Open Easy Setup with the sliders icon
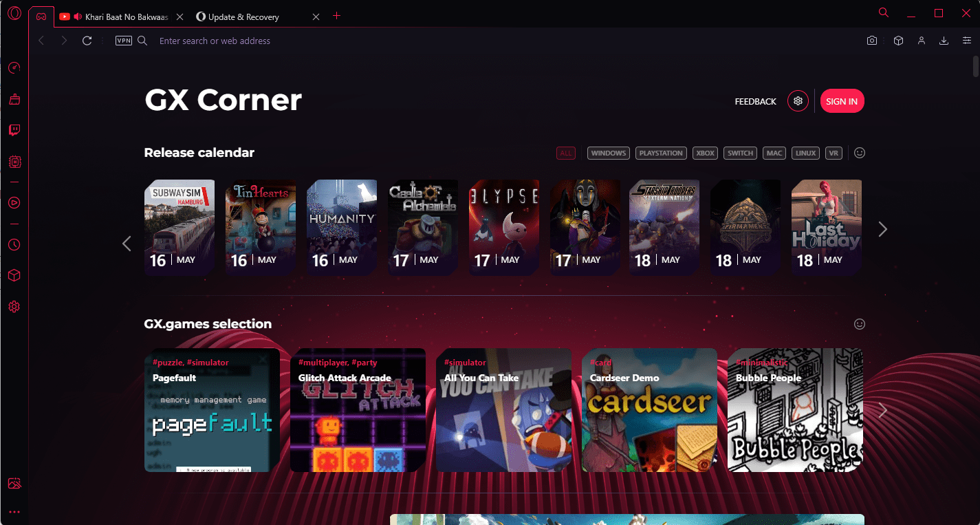980x525 pixels. coord(966,41)
